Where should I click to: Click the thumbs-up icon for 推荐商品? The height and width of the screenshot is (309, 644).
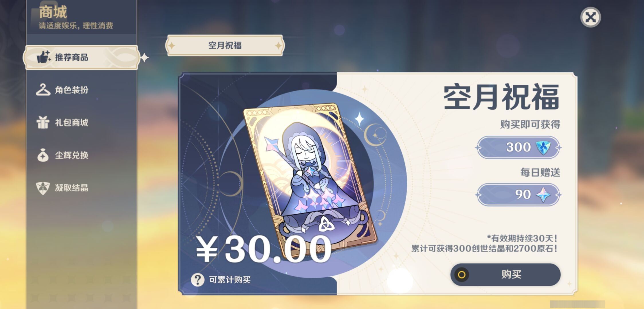(44, 57)
